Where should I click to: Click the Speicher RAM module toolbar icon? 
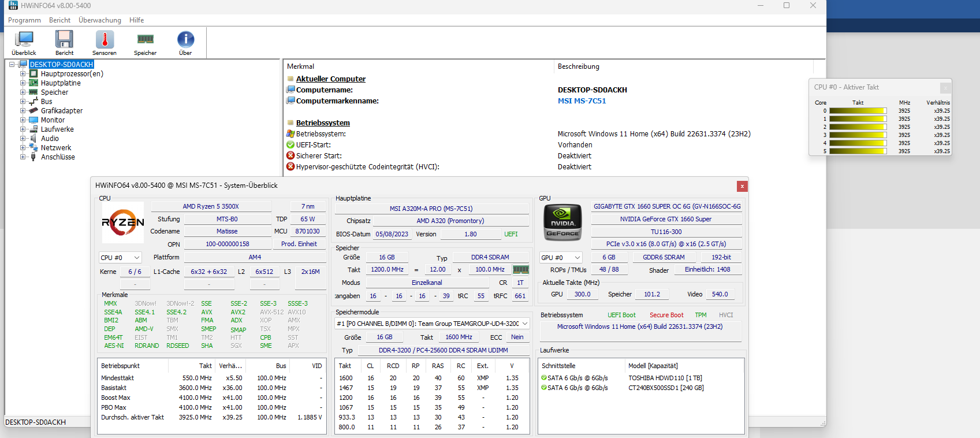pyautogui.click(x=146, y=39)
